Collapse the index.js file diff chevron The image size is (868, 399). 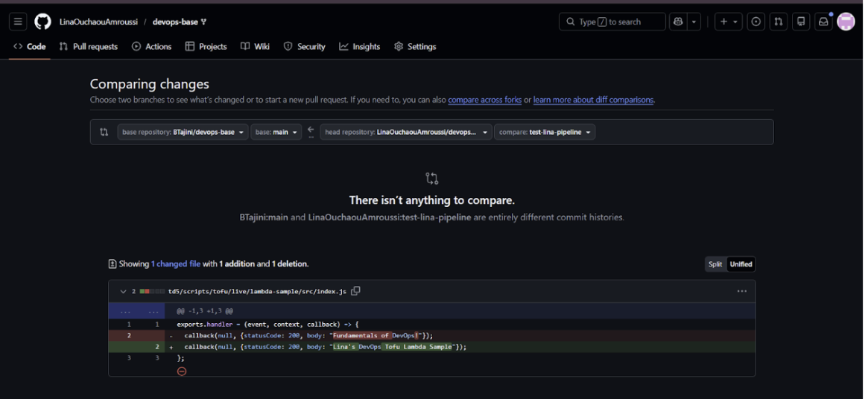tap(123, 291)
